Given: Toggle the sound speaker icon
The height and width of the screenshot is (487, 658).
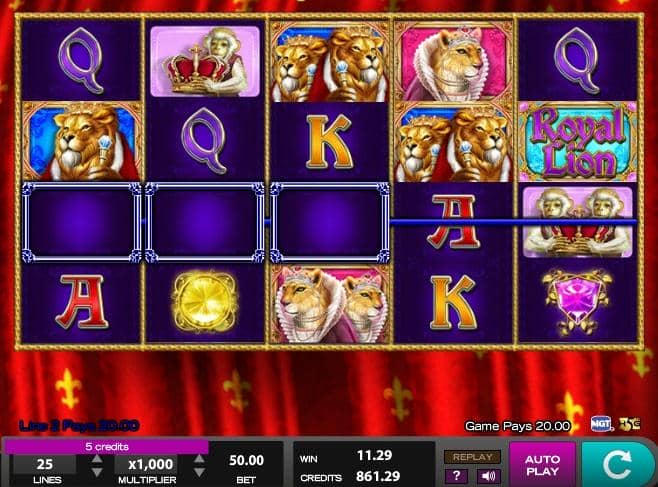Looking at the screenshot, I should [x=488, y=476].
